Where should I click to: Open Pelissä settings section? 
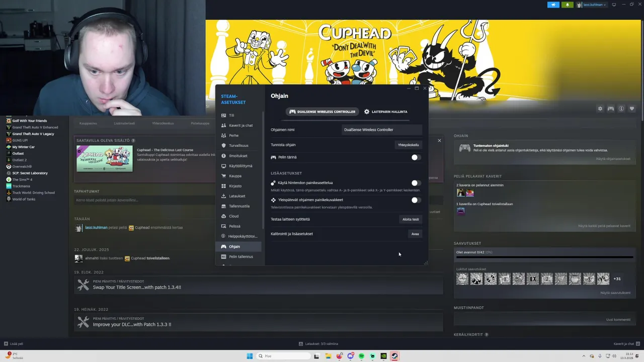coord(239,226)
